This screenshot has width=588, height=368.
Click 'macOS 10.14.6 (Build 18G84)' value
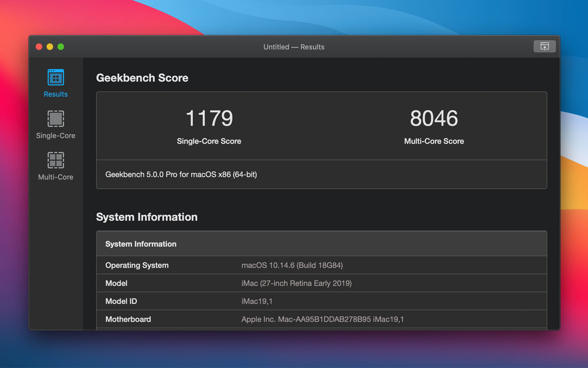pos(292,265)
